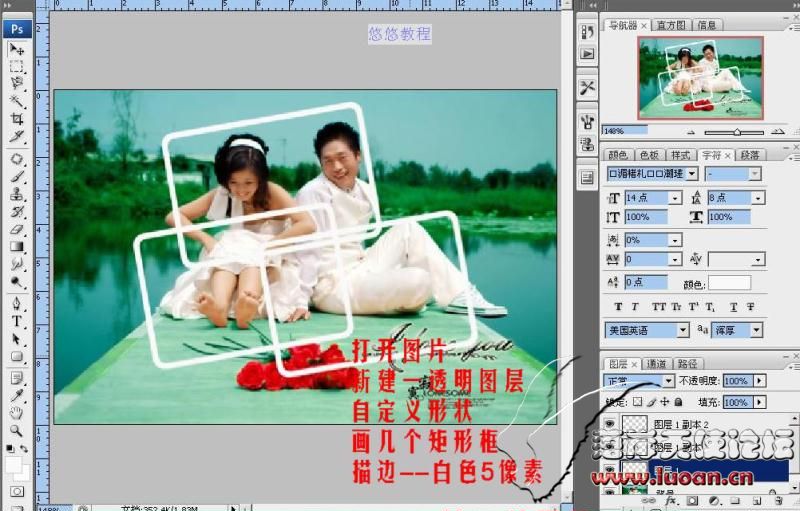Image resolution: width=800 pixels, height=511 pixels.
Task: Switch to the 色板 tab
Action: (x=649, y=155)
